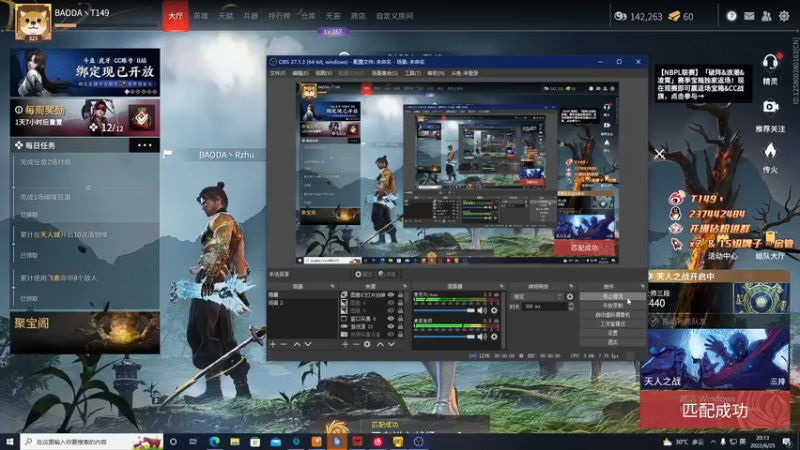Click 工作室模式 button in OBS controls

(x=612, y=323)
